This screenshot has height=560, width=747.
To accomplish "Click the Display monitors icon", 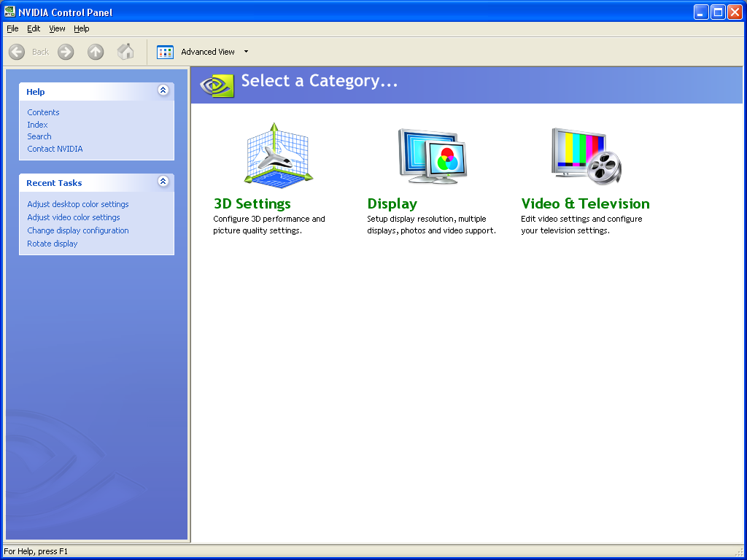I will (x=432, y=155).
